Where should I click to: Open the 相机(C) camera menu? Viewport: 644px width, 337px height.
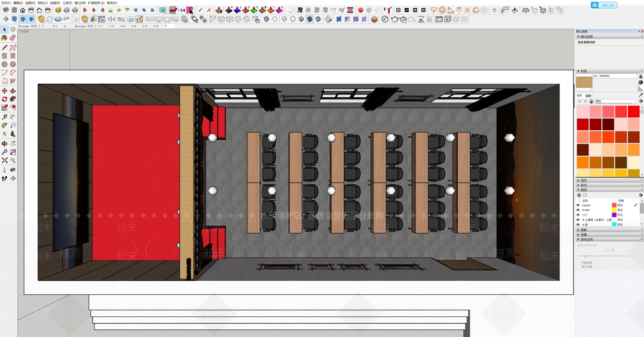click(43, 3)
